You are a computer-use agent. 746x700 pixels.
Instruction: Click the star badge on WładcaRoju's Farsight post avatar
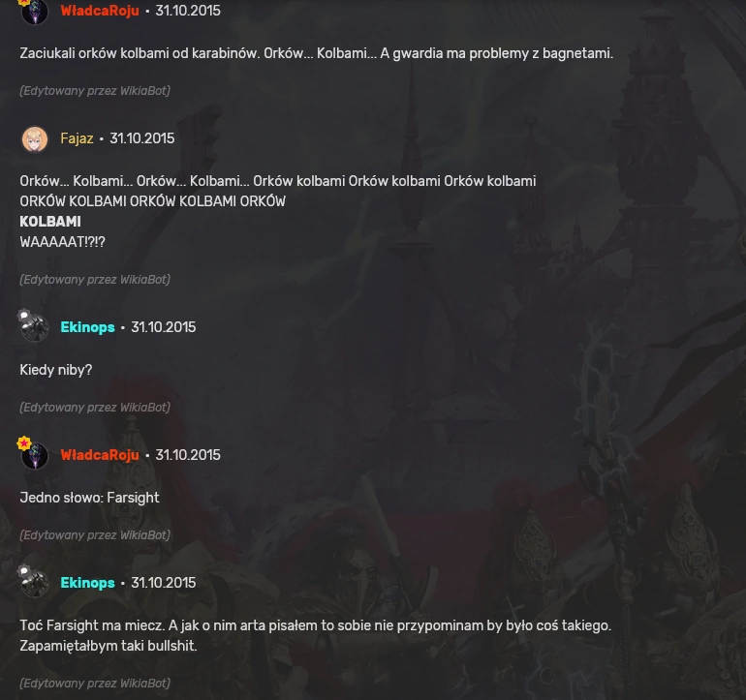click(24, 443)
